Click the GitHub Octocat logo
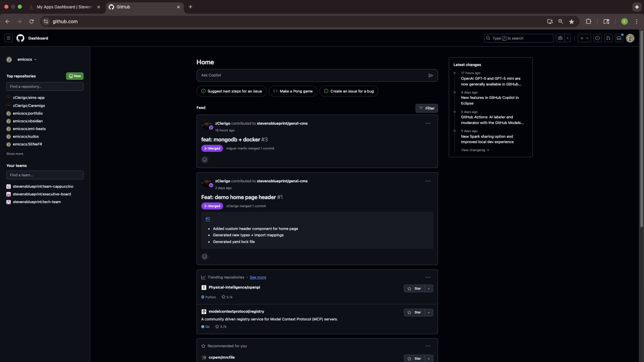 pyautogui.click(x=20, y=38)
